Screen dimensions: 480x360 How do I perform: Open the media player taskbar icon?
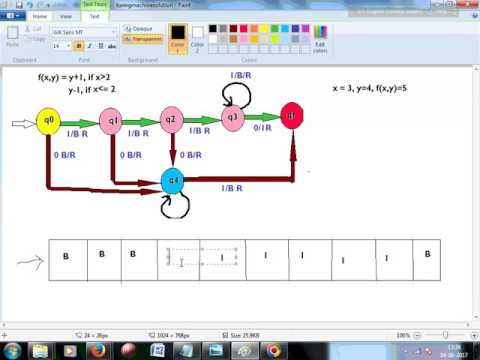click(70, 351)
